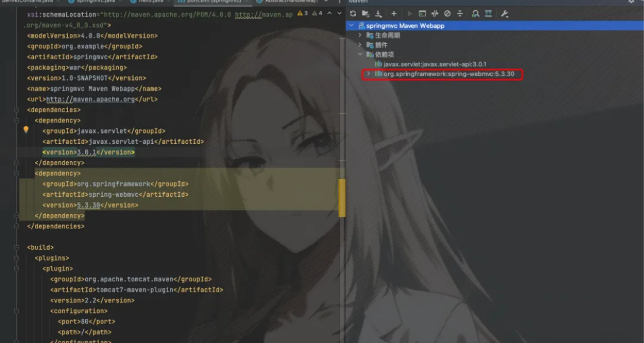Expand the org.springframework:spring-webmvc:5.3.30 dependency
This screenshot has width=644, height=343.
coord(369,74)
